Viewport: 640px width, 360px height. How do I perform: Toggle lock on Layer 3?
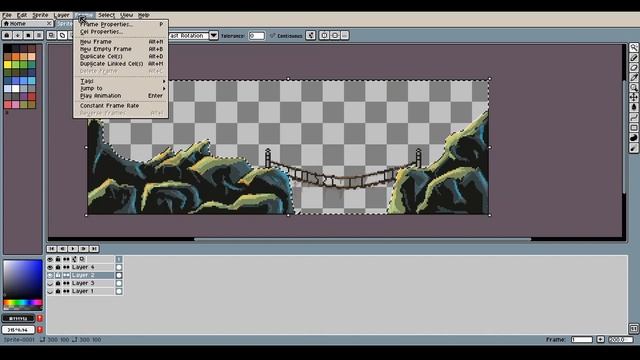click(58, 283)
